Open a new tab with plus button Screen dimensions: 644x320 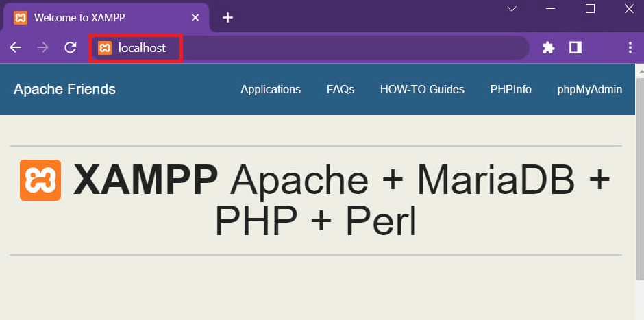point(228,18)
